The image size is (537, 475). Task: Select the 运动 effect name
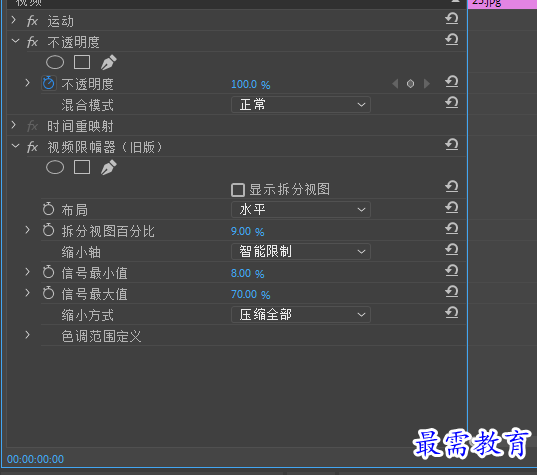tap(60, 21)
